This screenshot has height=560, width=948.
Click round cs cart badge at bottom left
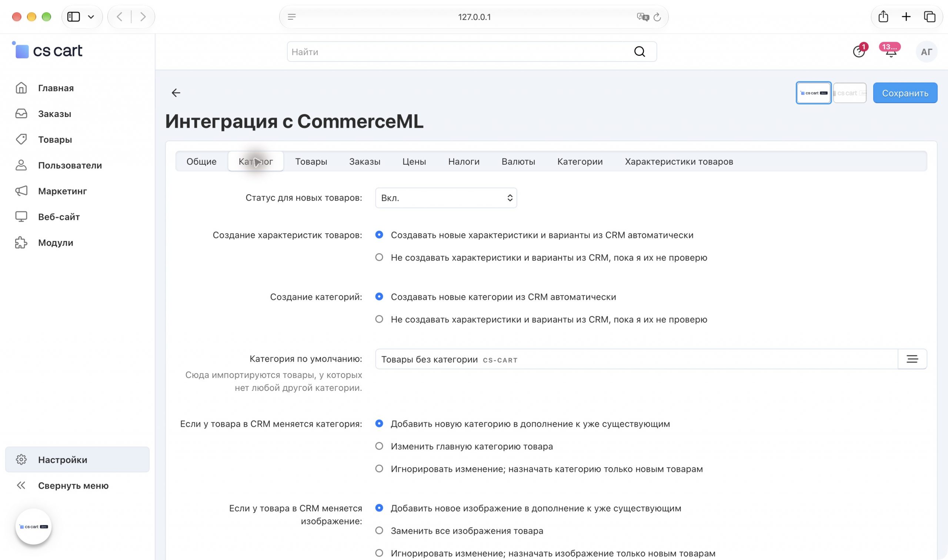coord(34,526)
